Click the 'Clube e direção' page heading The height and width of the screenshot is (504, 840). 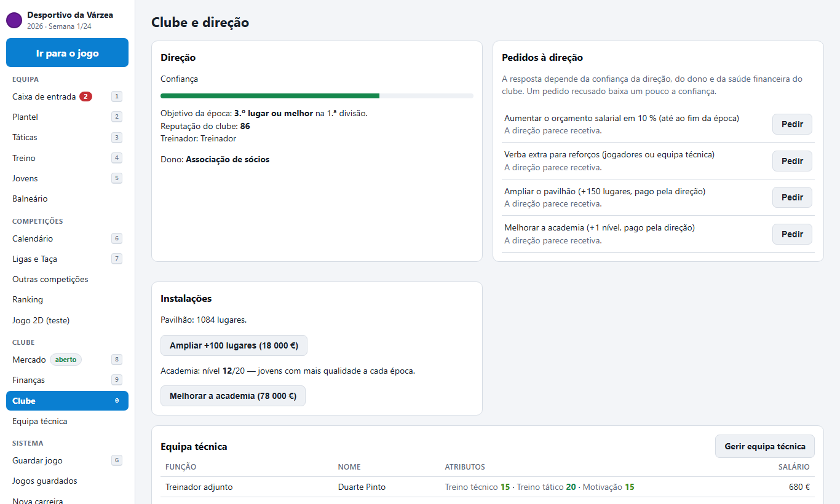(x=200, y=23)
